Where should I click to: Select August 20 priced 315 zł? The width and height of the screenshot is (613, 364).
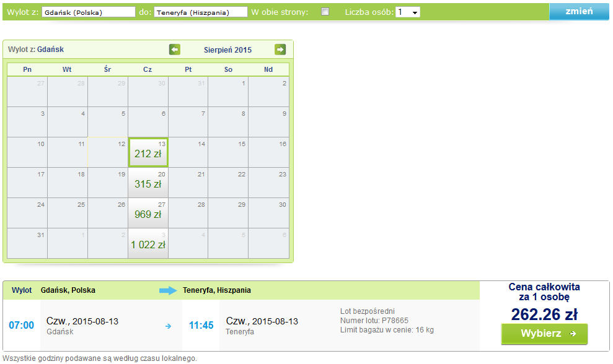coord(148,183)
